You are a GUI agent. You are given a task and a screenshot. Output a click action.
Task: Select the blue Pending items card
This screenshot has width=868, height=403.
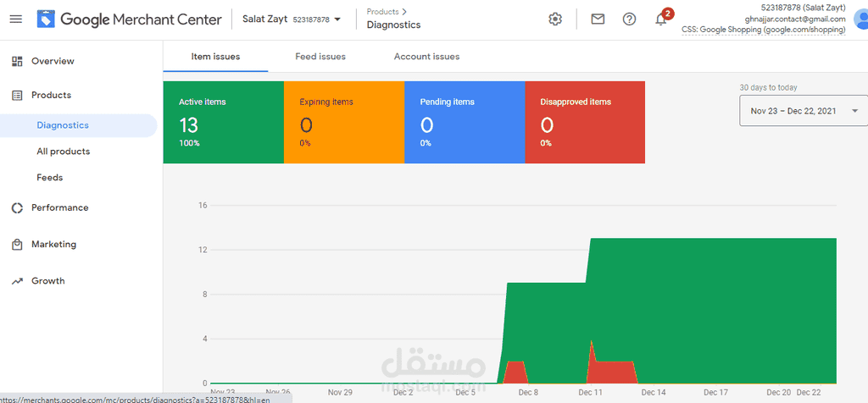click(x=465, y=122)
